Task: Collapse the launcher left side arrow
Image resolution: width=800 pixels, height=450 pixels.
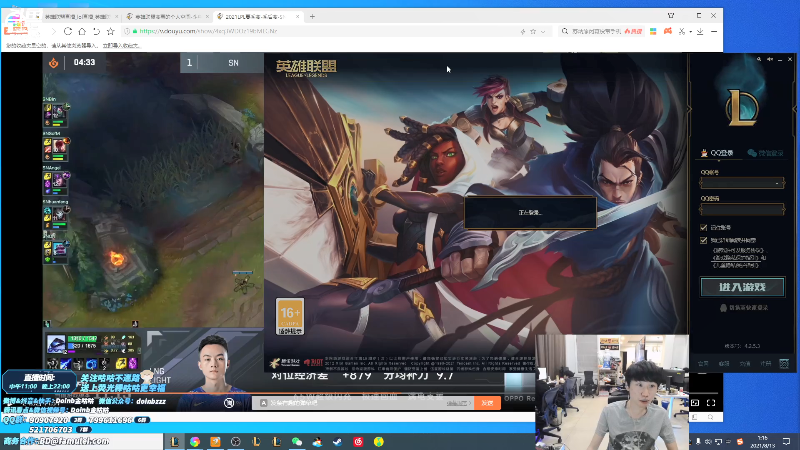Action: 689,108
